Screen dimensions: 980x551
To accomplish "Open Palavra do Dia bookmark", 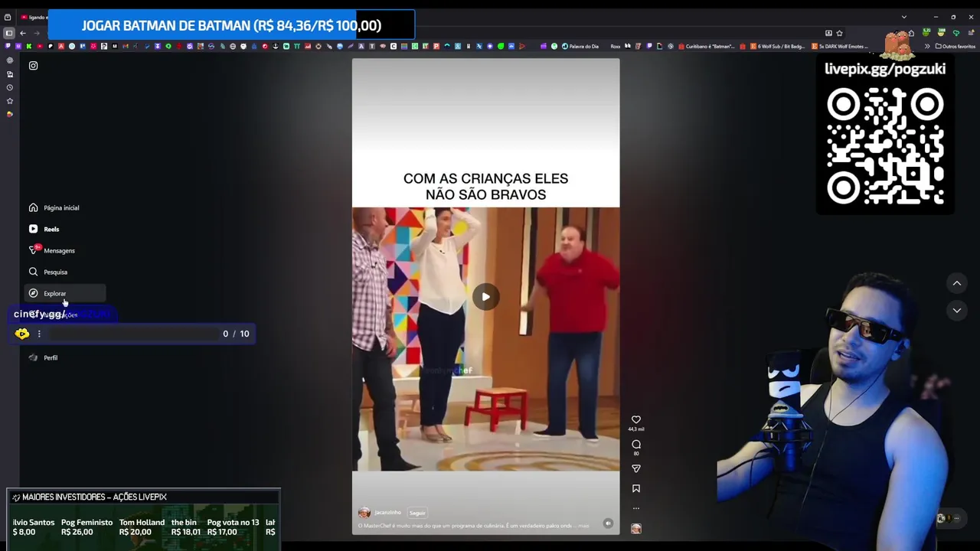I will tap(580, 46).
